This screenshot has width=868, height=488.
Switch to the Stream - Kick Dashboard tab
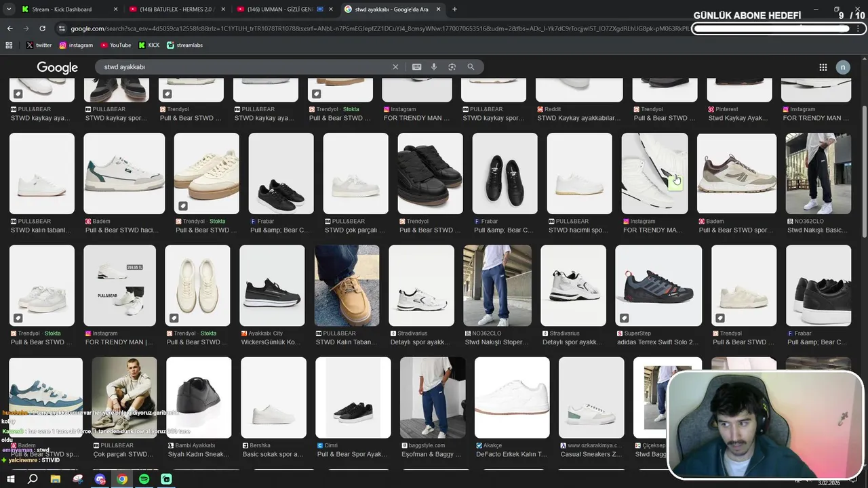[x=68, y=9]
